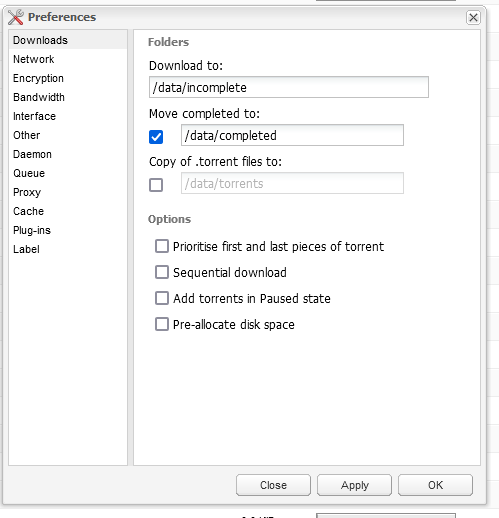Open the Network preferences category
Screen dimensions: 499x518
(68, 59)
